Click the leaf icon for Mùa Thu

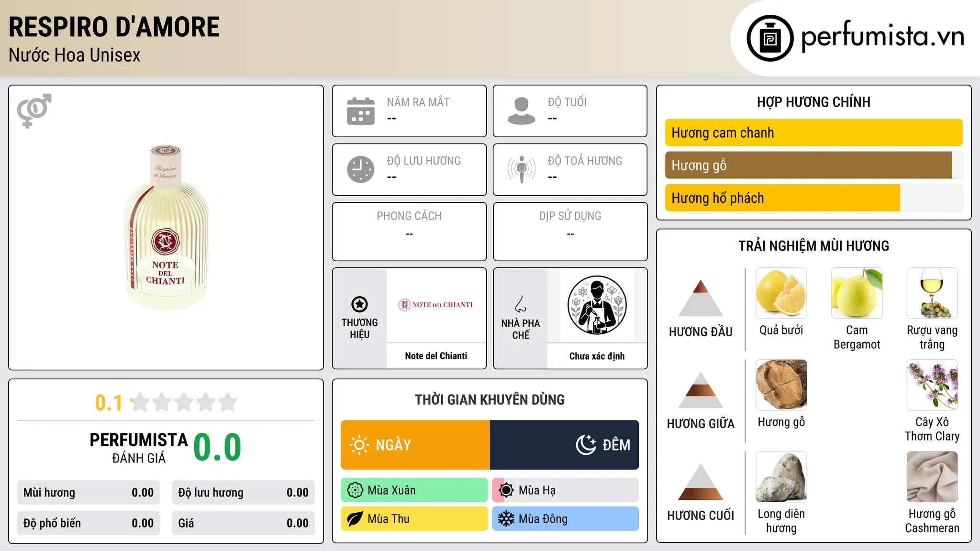355,519
